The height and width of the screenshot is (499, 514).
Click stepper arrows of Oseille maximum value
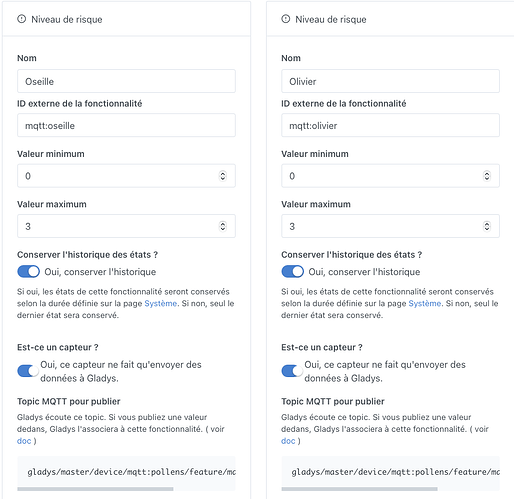(x=223, y=226)
